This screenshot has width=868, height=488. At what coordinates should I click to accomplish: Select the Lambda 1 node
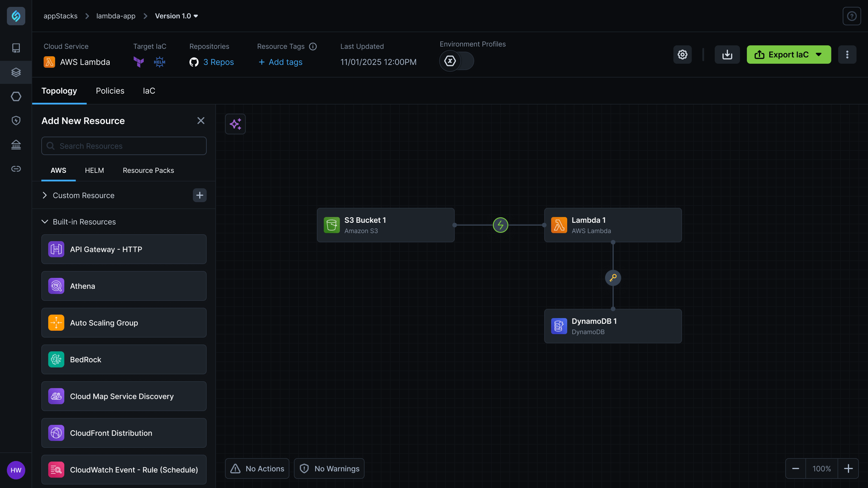[x=613, y=225]
